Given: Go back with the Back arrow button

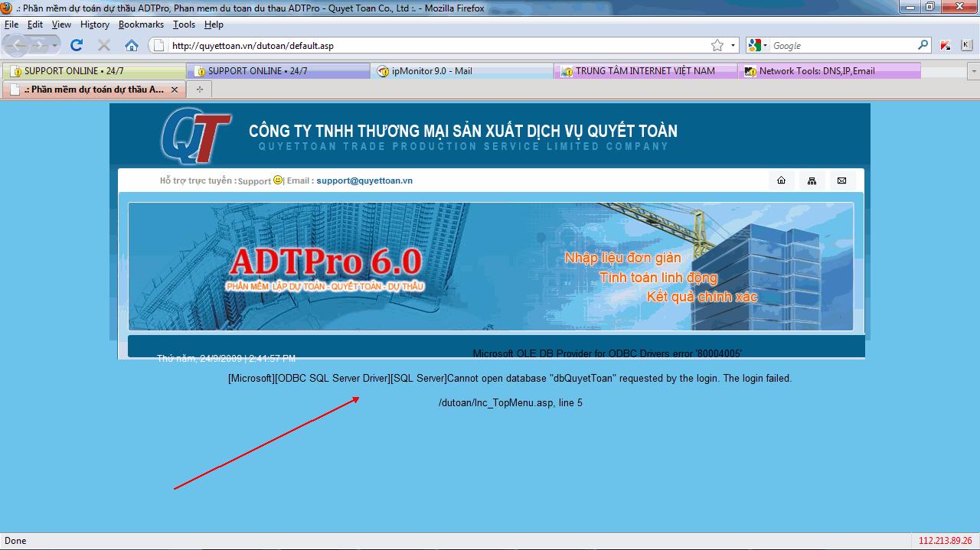Looking at the screenshot, I should [x=17, y=45].
